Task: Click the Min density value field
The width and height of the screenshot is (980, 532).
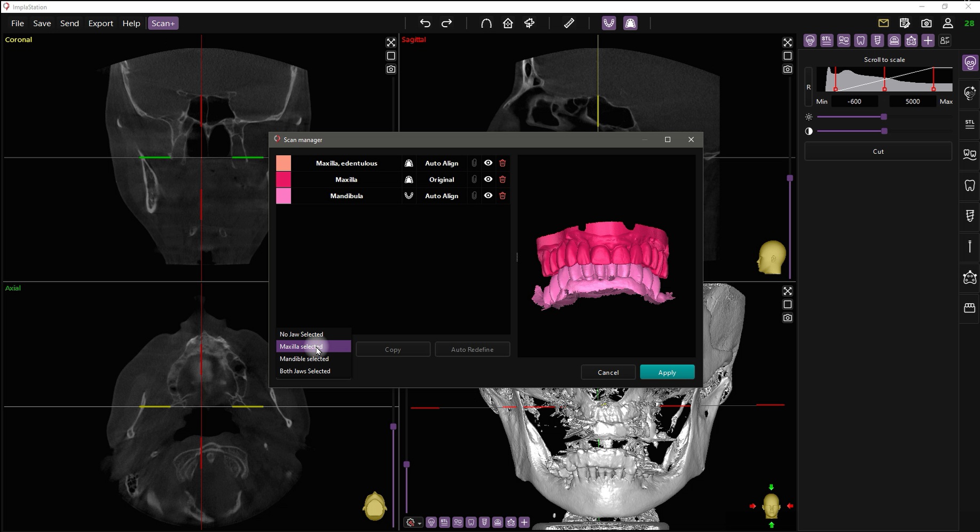Action: coord(854,101)
